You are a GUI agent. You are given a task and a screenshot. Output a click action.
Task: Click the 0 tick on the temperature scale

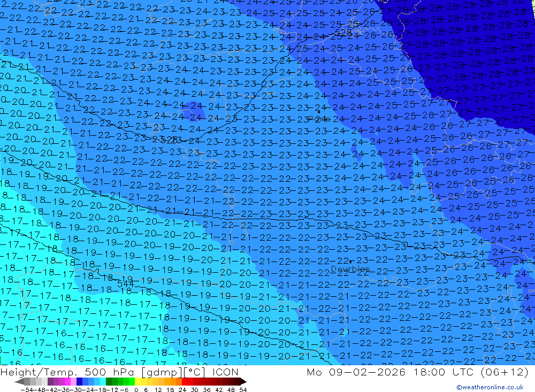tap(136, 390)
